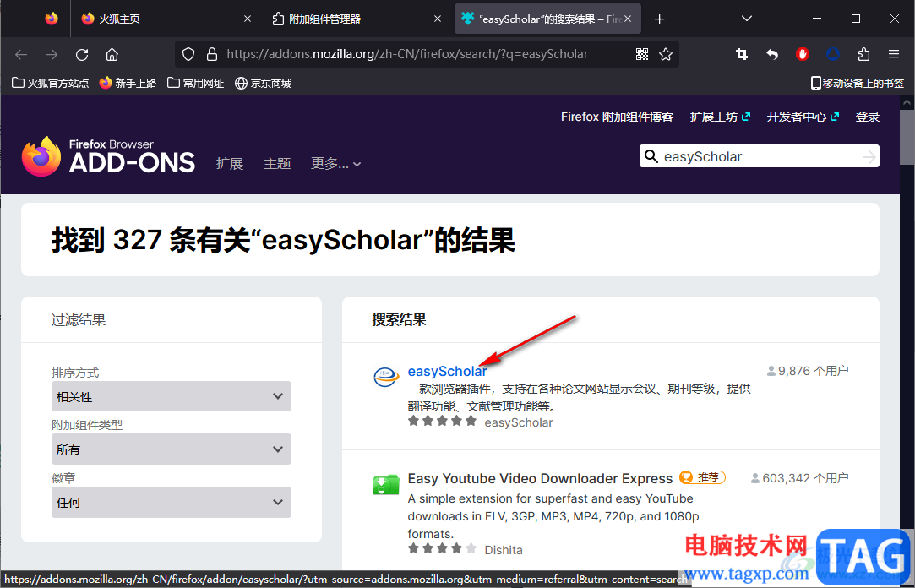Image resolution: width=915 pixels, height=588 pixels.
Task: Go forward to next page
Action: point(52,54)
